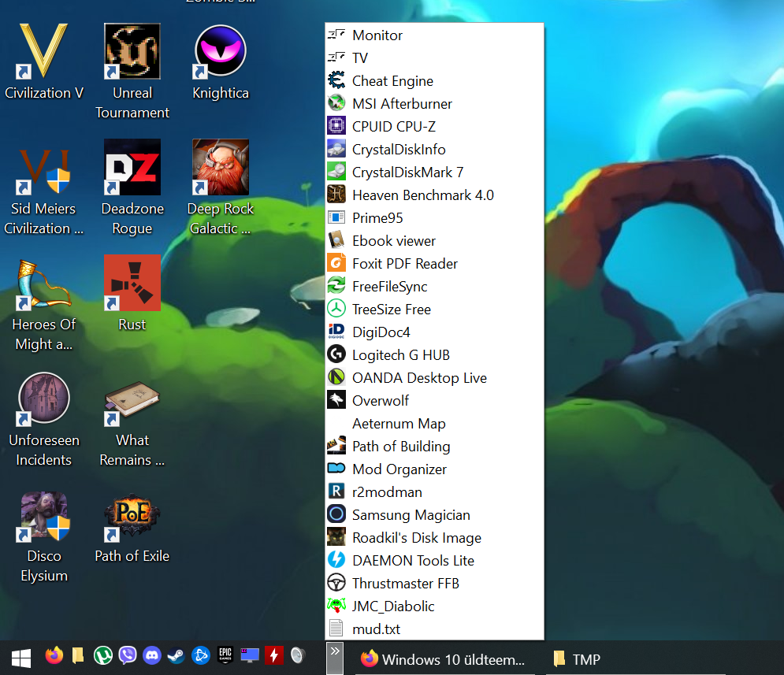Choose Aeternum Map from the menu
784x675 pixels.
pos(434,424)
